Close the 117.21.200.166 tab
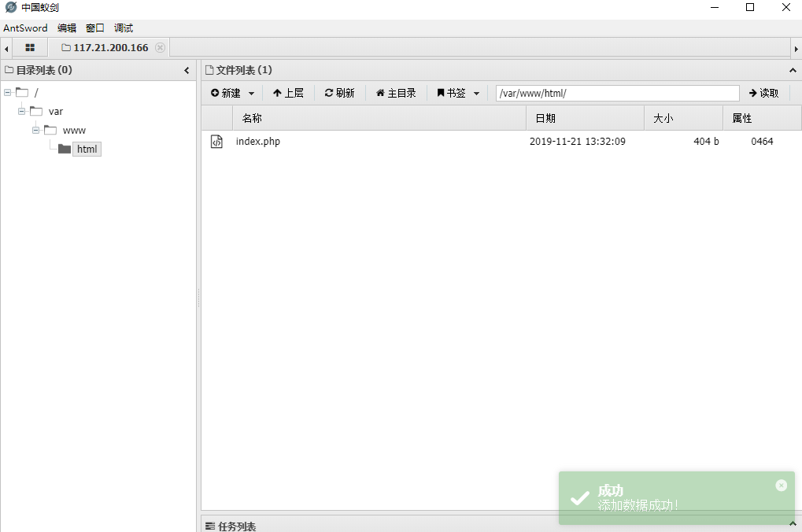The width and height of the screenshot is (802, 532). [x=160, y=47]
